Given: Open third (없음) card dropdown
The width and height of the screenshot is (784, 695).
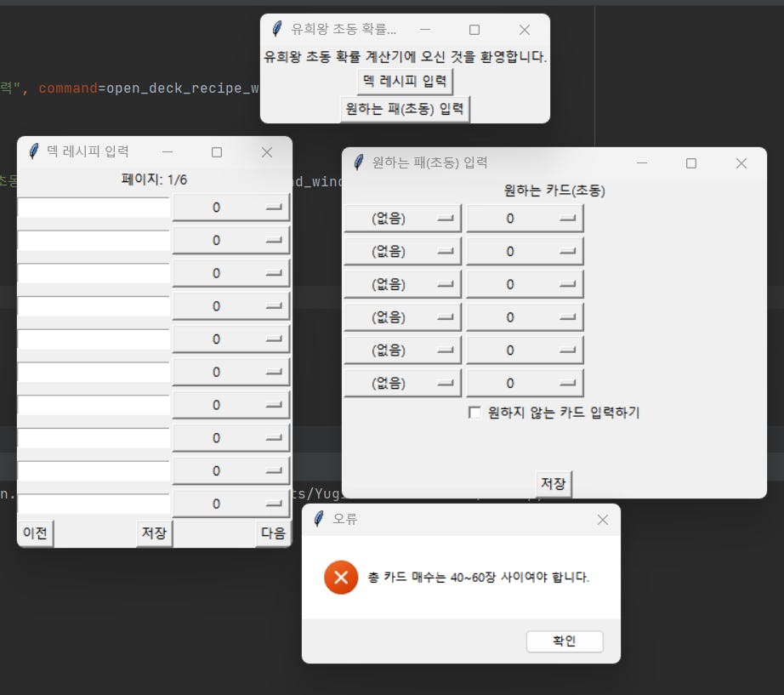Looking at the screenshot, I should pyautogui.click(x=402, y=284).
